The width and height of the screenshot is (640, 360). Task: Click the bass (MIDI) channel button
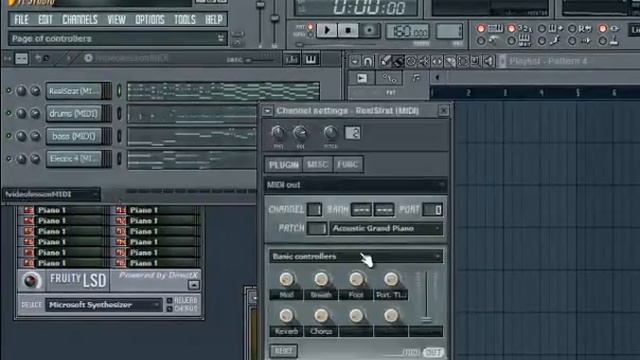click(74, 136)
